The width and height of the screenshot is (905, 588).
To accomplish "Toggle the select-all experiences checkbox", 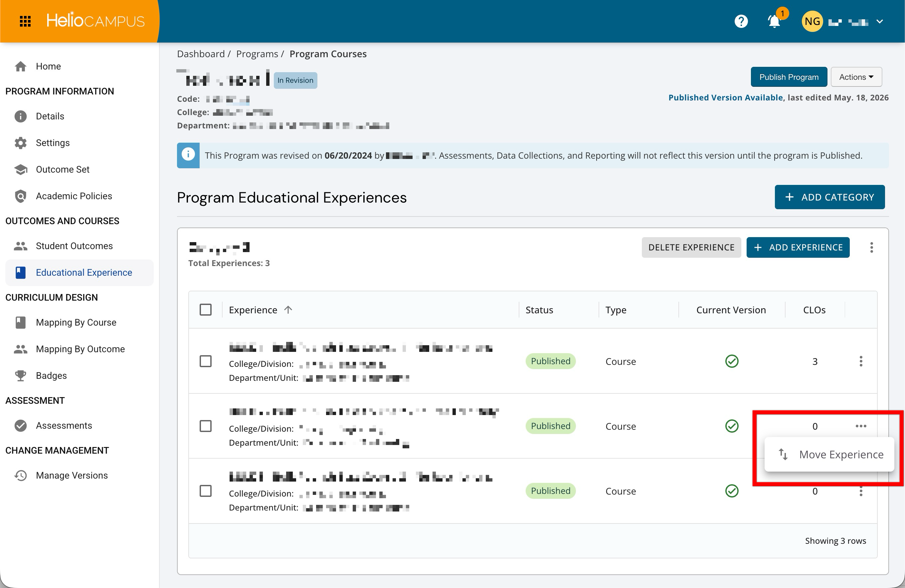I will (206, 310).
